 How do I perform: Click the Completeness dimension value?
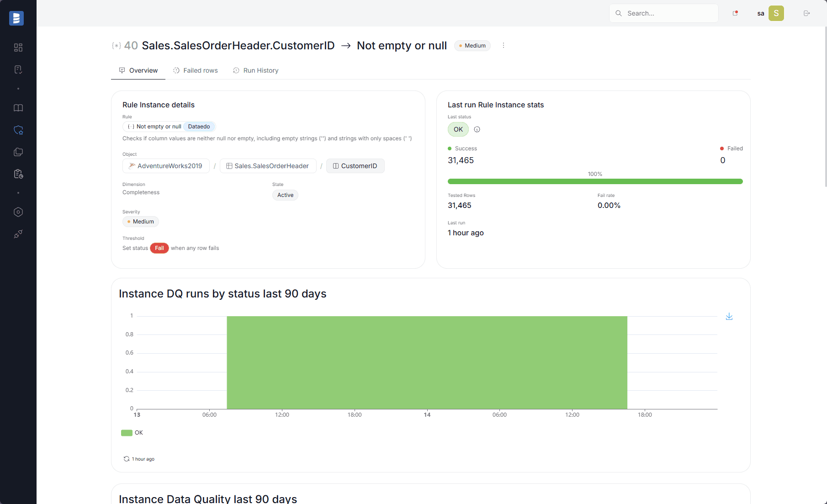click(x=141, y=192)
